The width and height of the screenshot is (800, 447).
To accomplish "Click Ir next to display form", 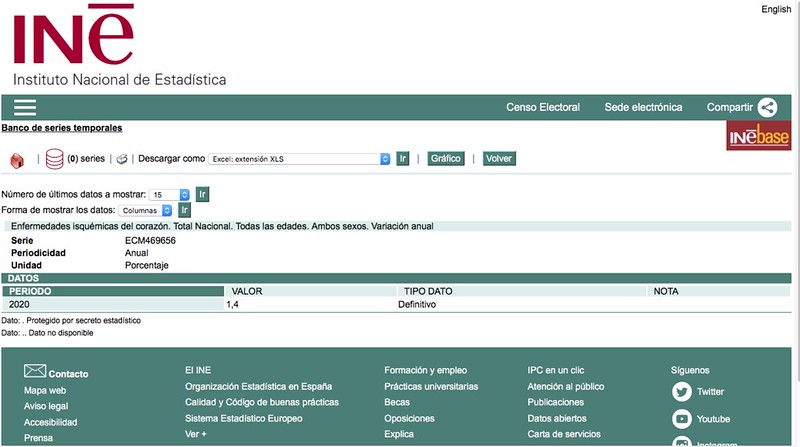I will (184, 210).
